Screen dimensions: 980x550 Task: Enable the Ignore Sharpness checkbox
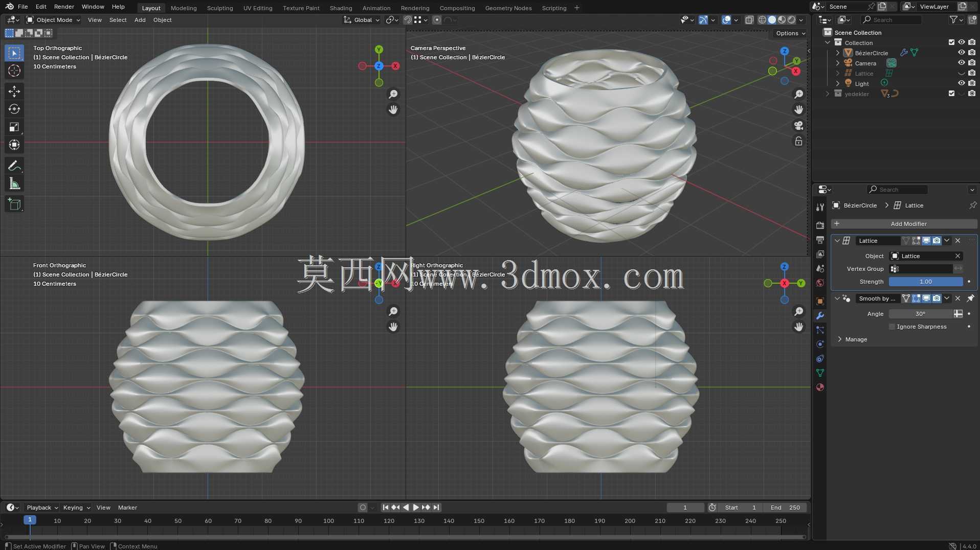click(893, 327)
